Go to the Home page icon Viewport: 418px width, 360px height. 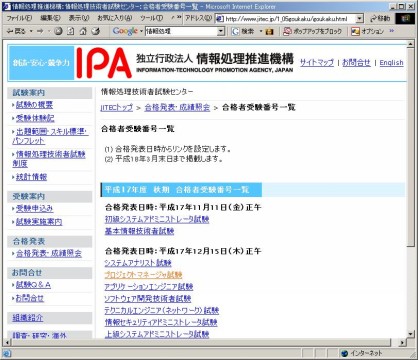point(83,31)
